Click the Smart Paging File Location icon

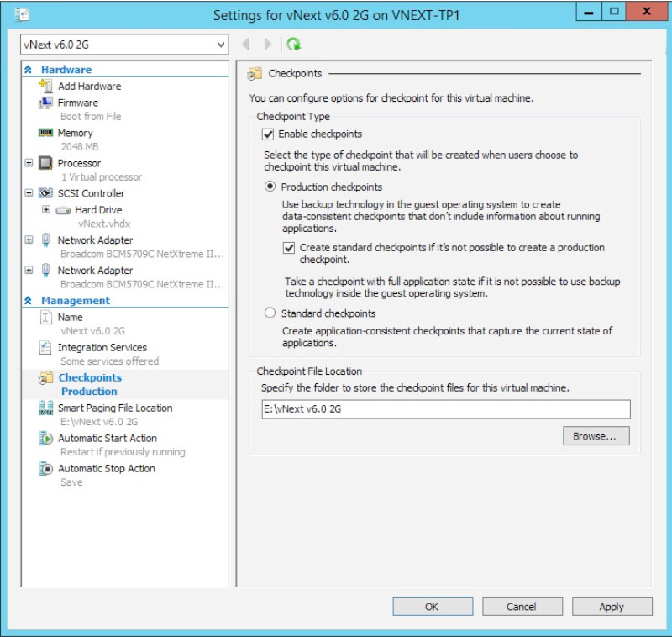click(46, 408)
